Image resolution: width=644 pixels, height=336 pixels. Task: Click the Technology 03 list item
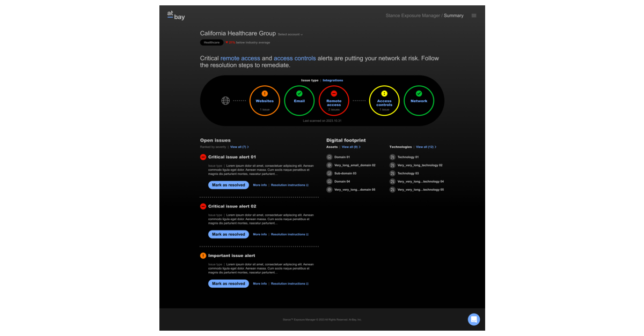[408, 174]
